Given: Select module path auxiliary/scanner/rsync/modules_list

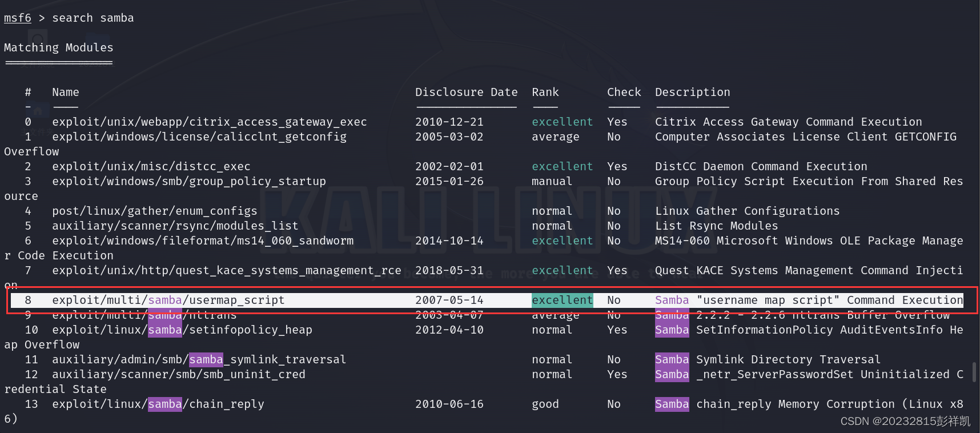Looking at the screenshot, I should click(175, 226).
